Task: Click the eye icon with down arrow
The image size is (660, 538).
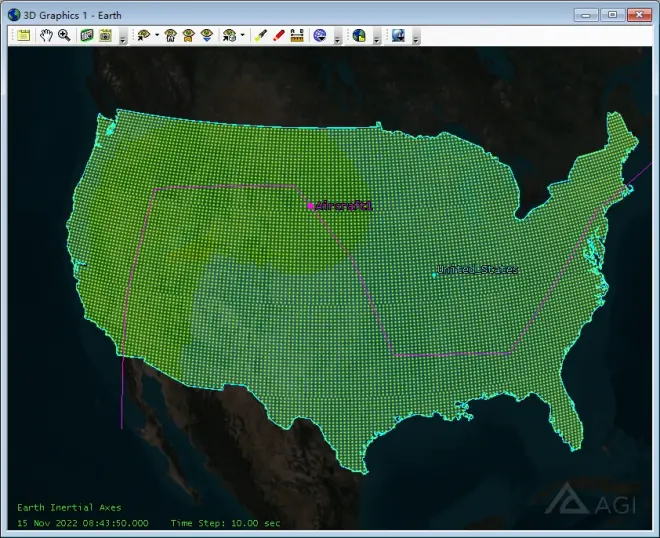Action: tap(206, 35)
